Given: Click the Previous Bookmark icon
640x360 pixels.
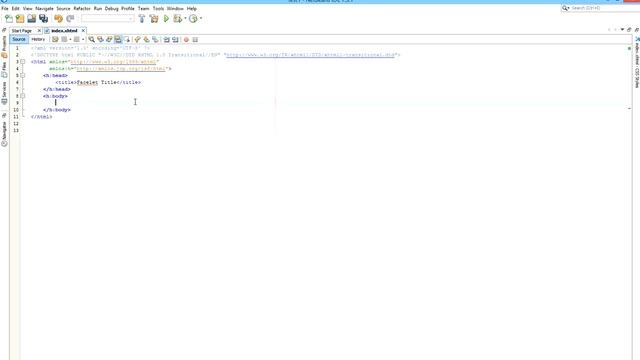Looking at the screenshot, I should point(138,40).
